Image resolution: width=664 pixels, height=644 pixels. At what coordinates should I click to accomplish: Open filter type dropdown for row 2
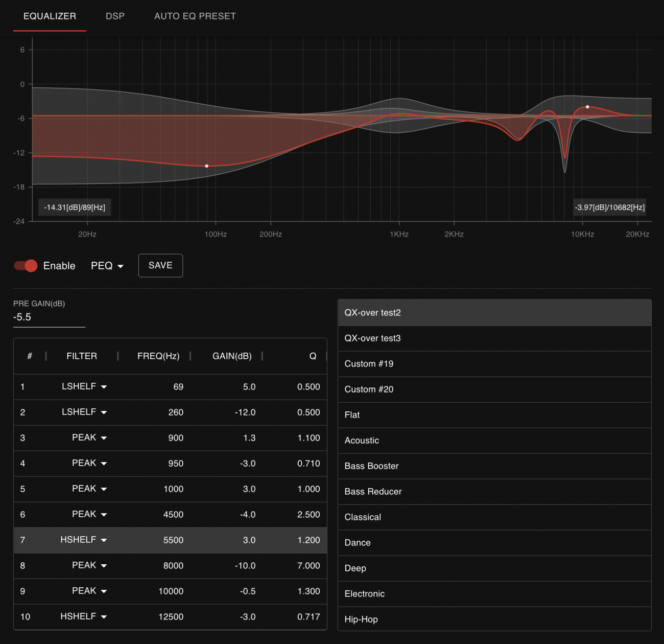(x=84, y=412)
